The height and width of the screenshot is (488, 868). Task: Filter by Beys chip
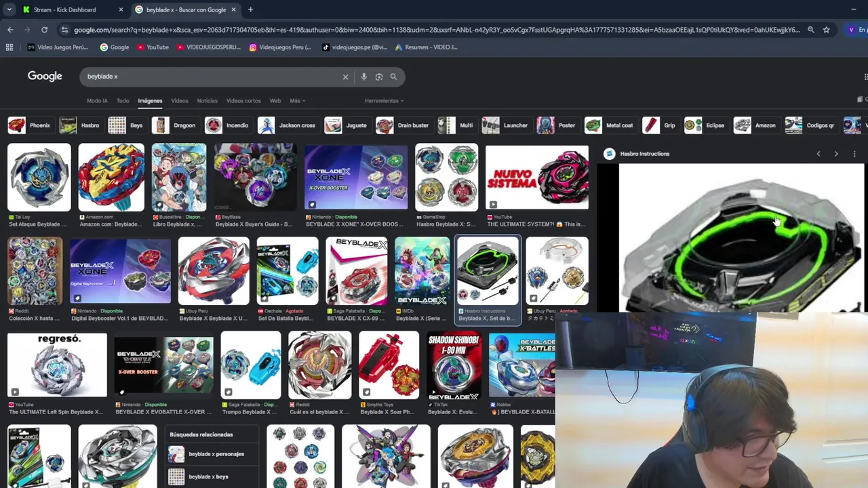(126, 125)
